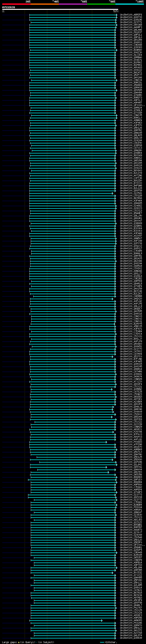146x644 pixels.
Task: Select the UniRef100_B1PRK2 label
Action: 131,63
